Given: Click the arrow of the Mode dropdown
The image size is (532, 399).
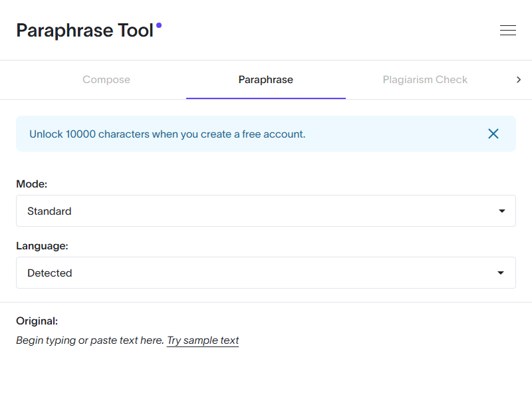Looking at the screenshot, I should coord(501,211).
